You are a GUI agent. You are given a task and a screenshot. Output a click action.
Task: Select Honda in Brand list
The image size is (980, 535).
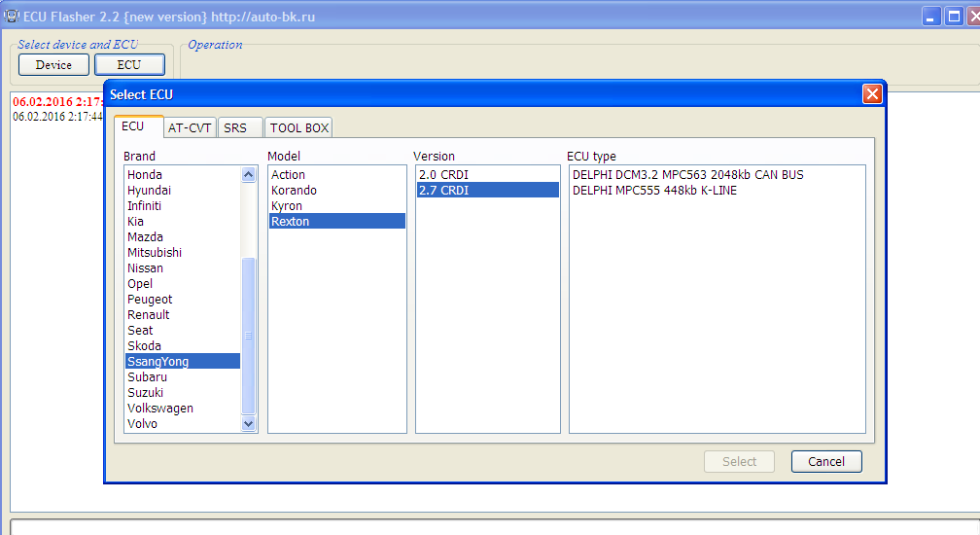(x=183, y=174)
